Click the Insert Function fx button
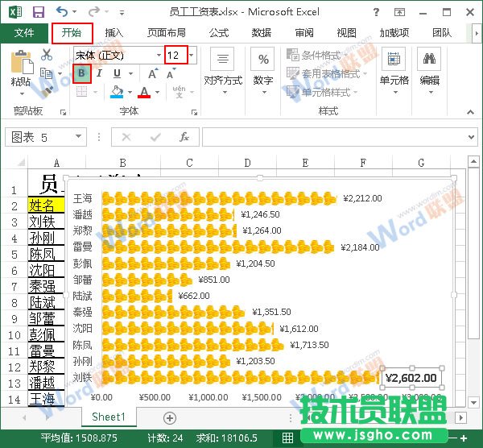This screenshot has width=483, height=448. (184, 137)
